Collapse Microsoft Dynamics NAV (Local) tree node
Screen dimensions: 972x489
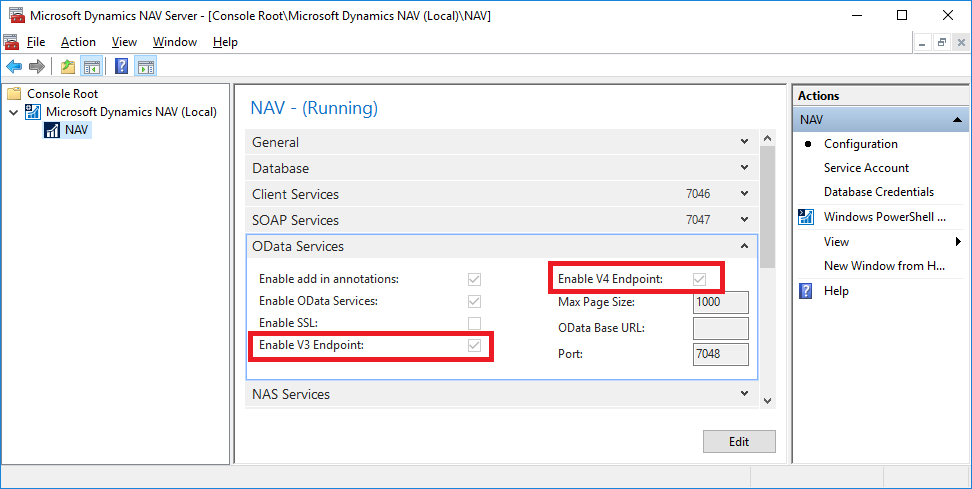pyautogui.click(x=14, y=112)
